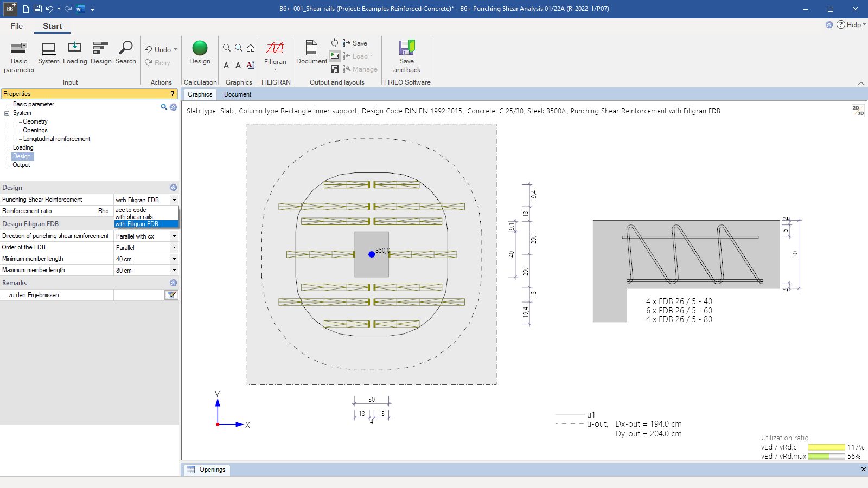Switch to the Document view tab

(x=238, y=94)
